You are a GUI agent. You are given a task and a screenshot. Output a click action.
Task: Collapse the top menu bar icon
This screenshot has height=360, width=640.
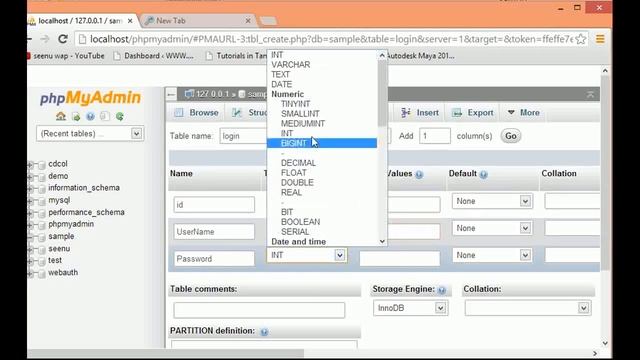click(x=590, y=95)
